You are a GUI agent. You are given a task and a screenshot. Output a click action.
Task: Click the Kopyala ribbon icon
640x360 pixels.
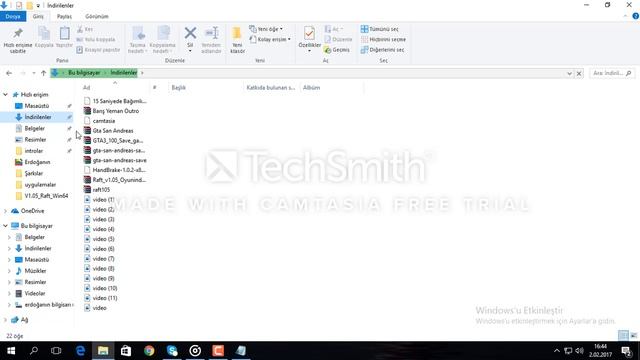(x=44, y=37)
